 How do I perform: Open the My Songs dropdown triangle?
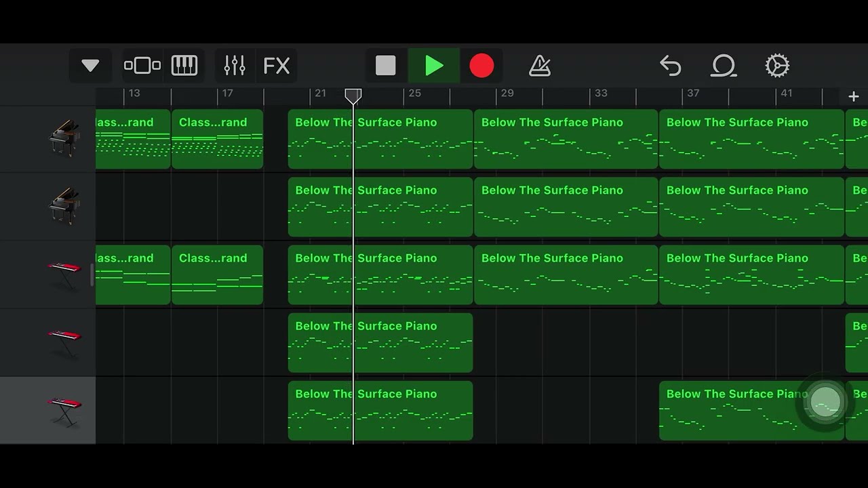[90, 66]
